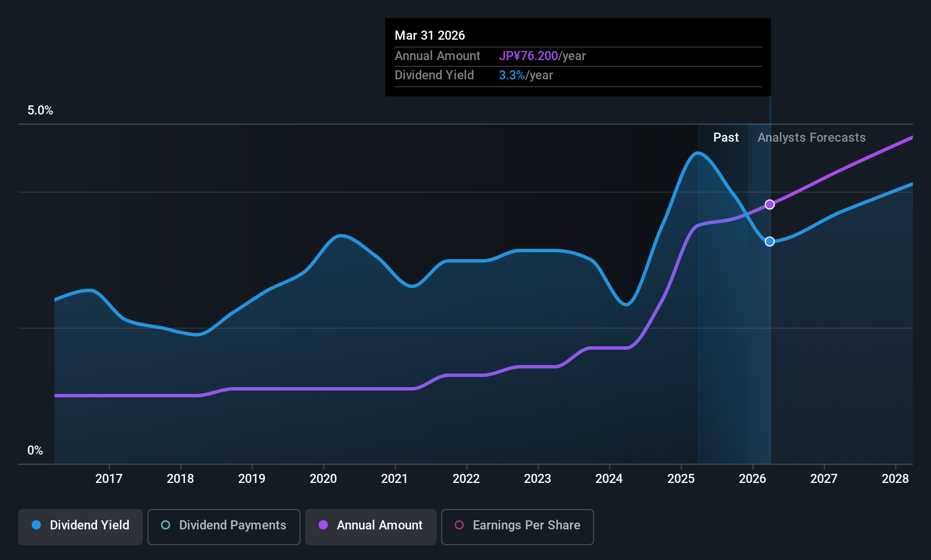The width and height of the screenshot is (931, 560).
Task: Click the Mar 31 2026 tooltip date heading
Action: (430, 36)
